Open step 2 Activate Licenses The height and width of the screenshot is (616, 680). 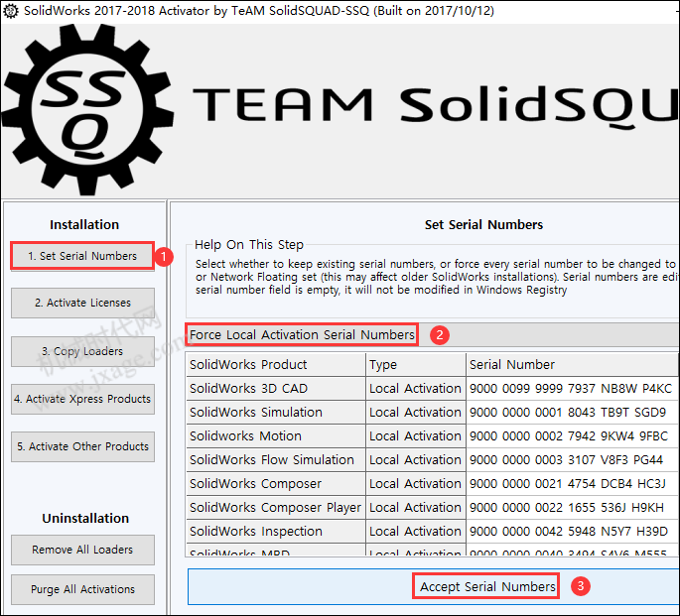pyautogui.click(x=82, y=303)
